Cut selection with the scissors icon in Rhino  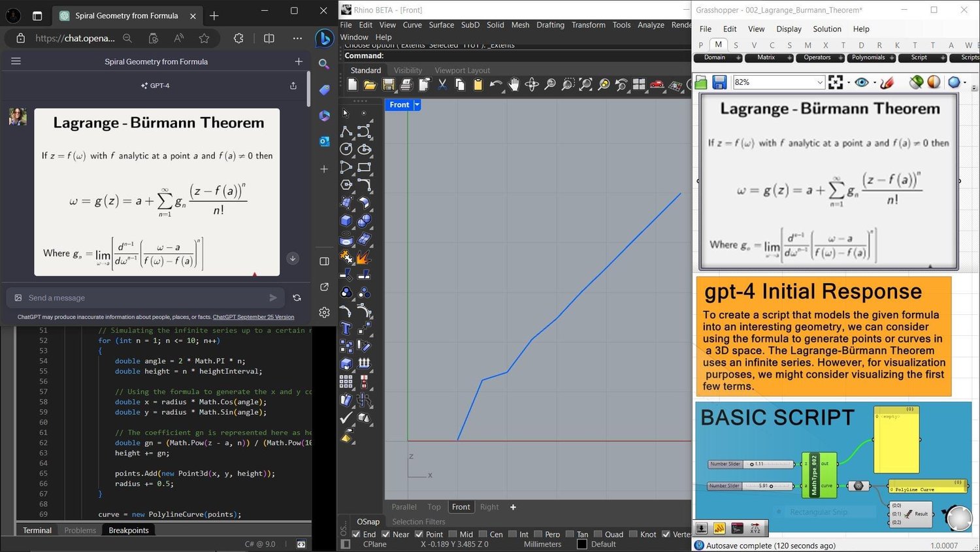pos(442,84)
